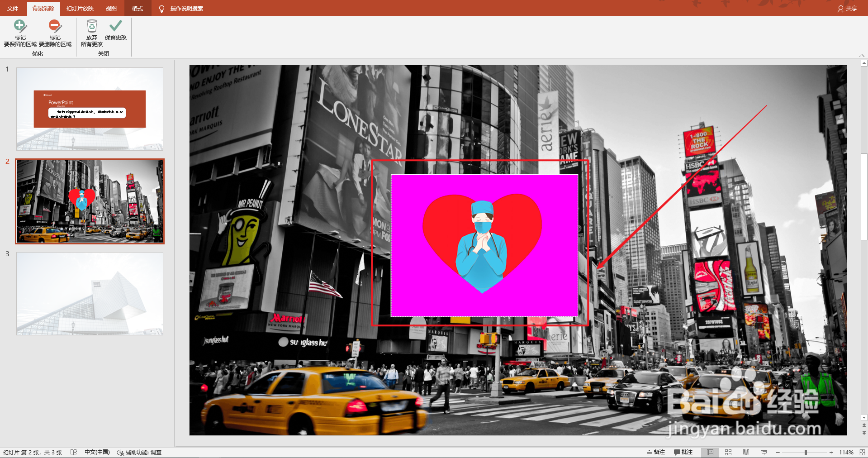Click the nurse heart picture on slide
Viewport: 868px width, 458px height.
click(x=484, y=245)
